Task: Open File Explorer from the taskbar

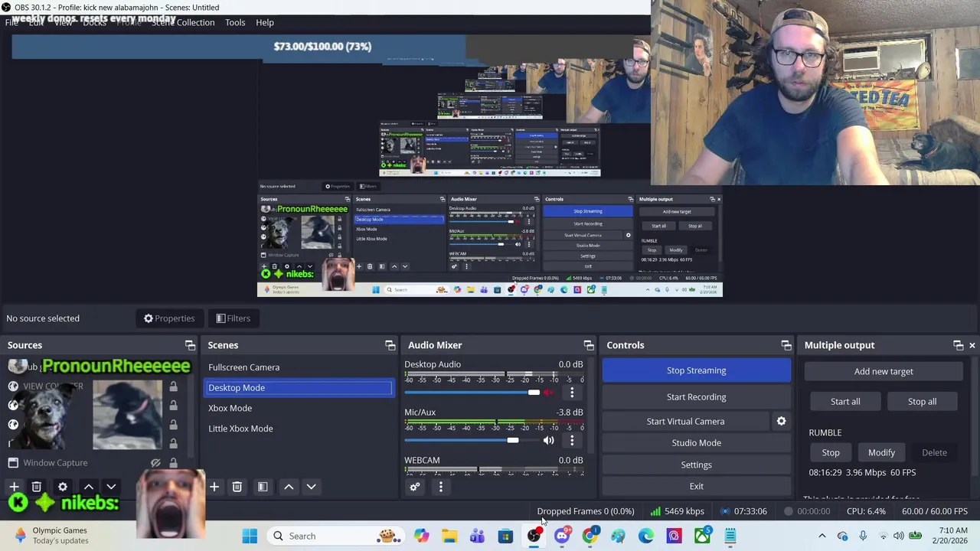Action: (449, 536)
